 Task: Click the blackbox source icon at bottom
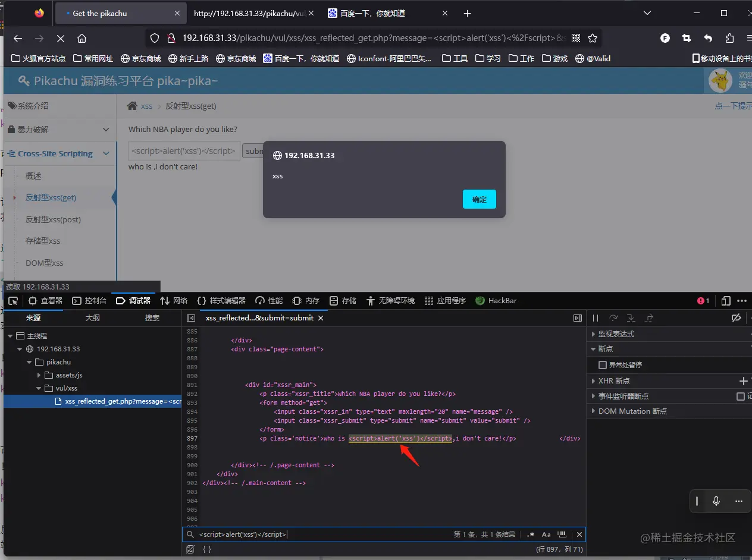[x=190, y=549]
